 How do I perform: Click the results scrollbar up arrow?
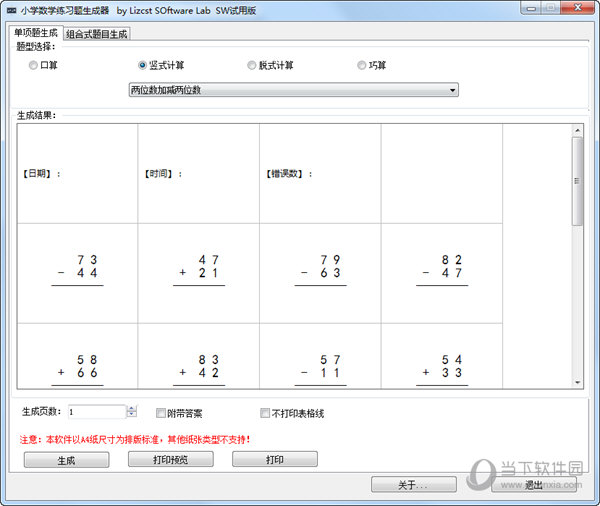point(577,131)
